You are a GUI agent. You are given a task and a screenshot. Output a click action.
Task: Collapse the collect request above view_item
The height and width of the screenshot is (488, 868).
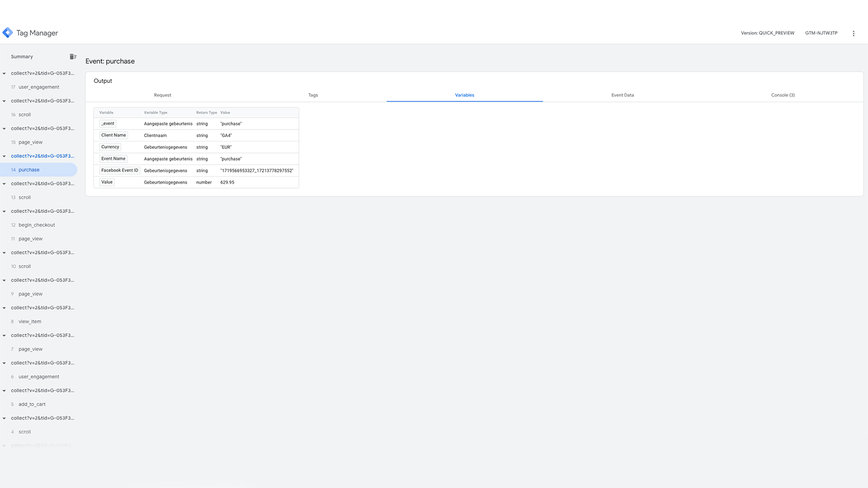tap(4, 308)
